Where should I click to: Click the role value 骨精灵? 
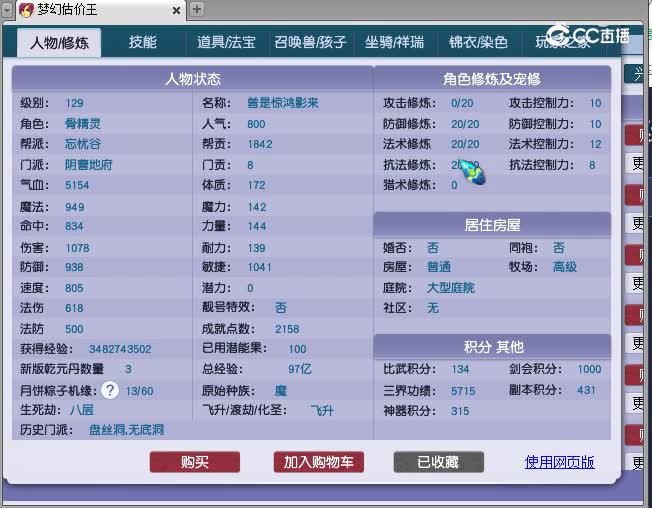coord(83,123)
